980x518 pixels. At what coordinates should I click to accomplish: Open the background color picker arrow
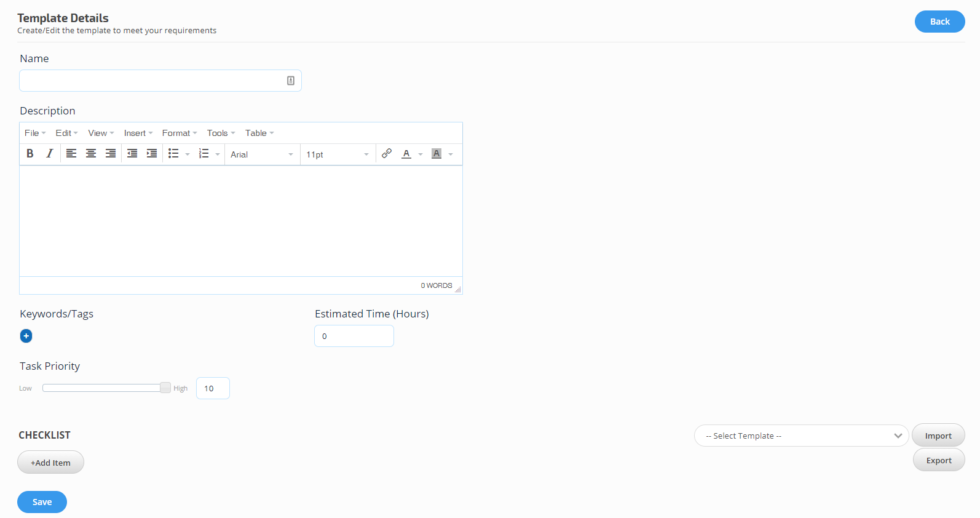451,154
